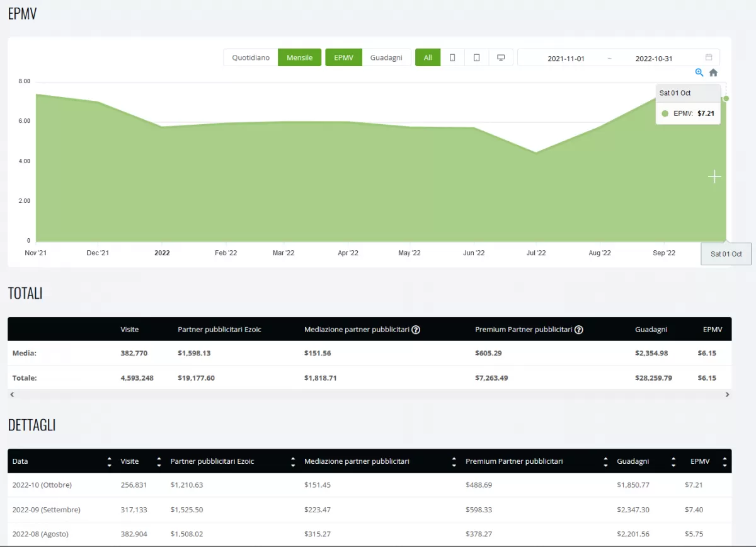Select the desktop monitor device filter icon

click(x=501, y=58)
